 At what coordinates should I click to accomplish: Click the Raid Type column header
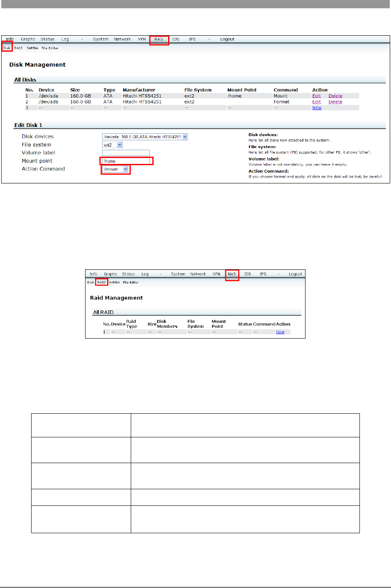(x=132, y=324)
